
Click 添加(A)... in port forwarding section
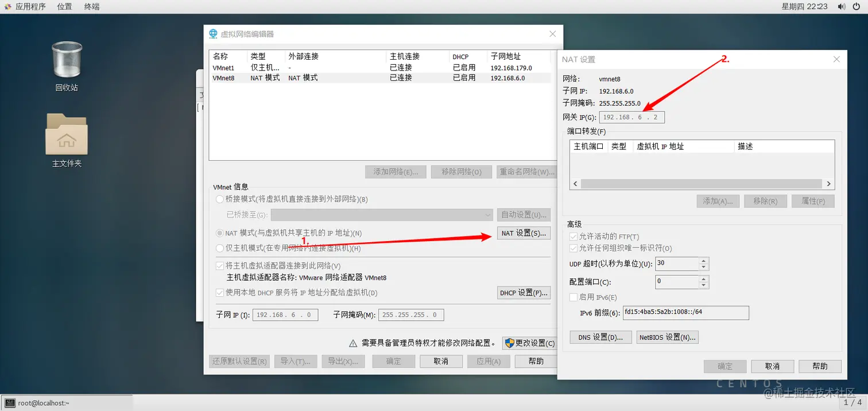click(718, 201)
